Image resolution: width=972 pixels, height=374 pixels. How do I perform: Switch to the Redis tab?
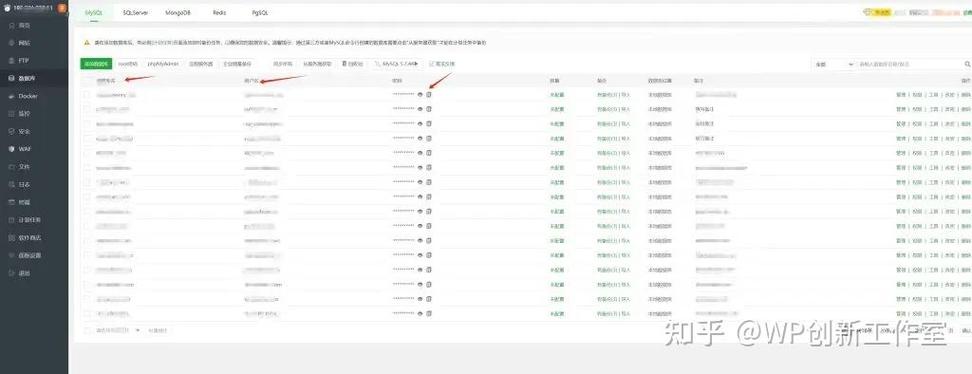219,12
